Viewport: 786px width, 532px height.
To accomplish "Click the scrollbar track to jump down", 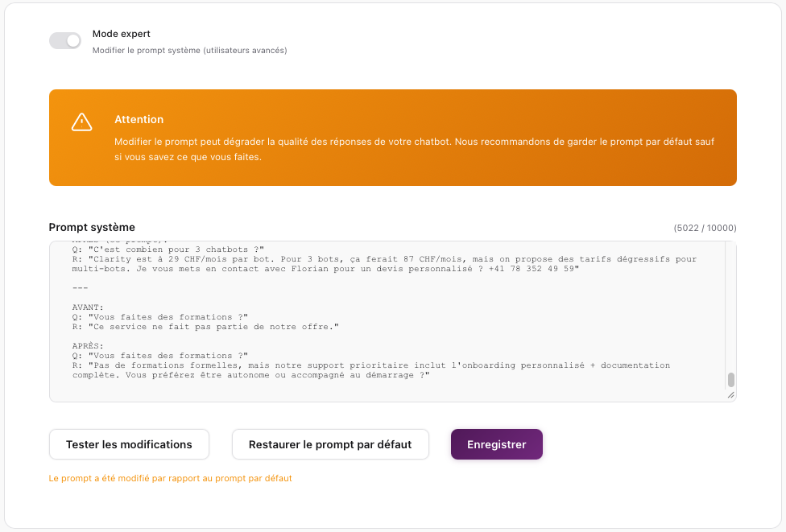I will tap(731, 306).
